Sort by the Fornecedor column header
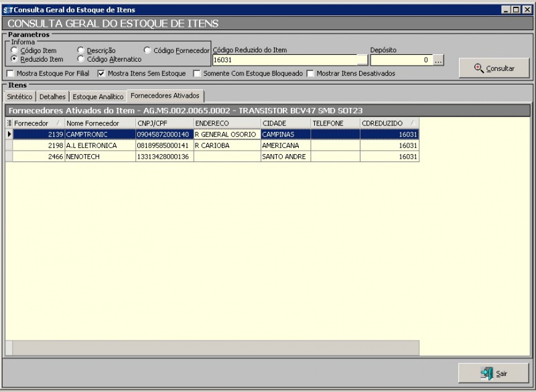Screen dimensions: 536x392 (31, 123)
